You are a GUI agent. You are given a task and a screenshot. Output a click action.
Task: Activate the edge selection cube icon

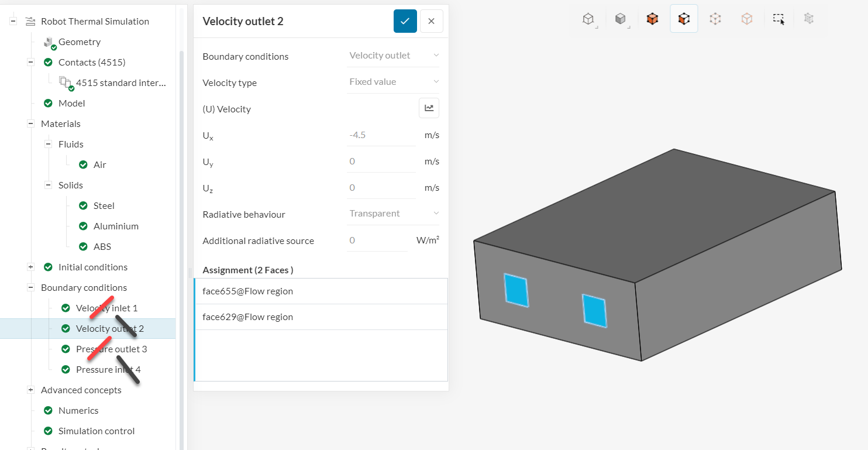[x=715, y=19]
